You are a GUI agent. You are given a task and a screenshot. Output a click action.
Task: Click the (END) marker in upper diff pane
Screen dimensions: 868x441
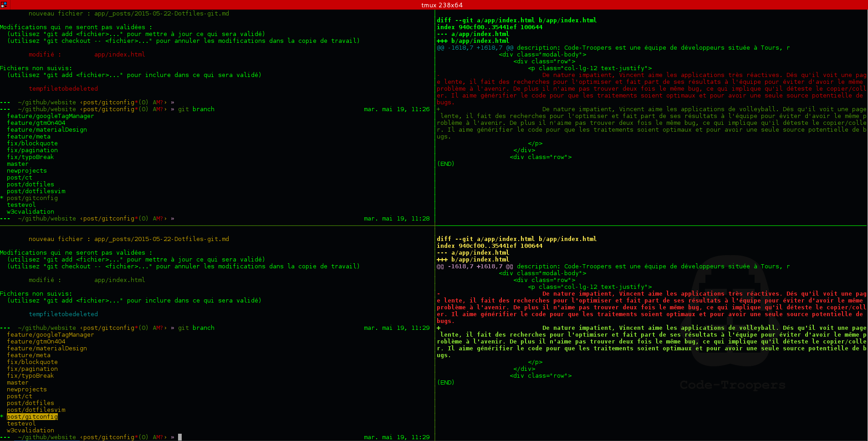(x=445, y=164)
